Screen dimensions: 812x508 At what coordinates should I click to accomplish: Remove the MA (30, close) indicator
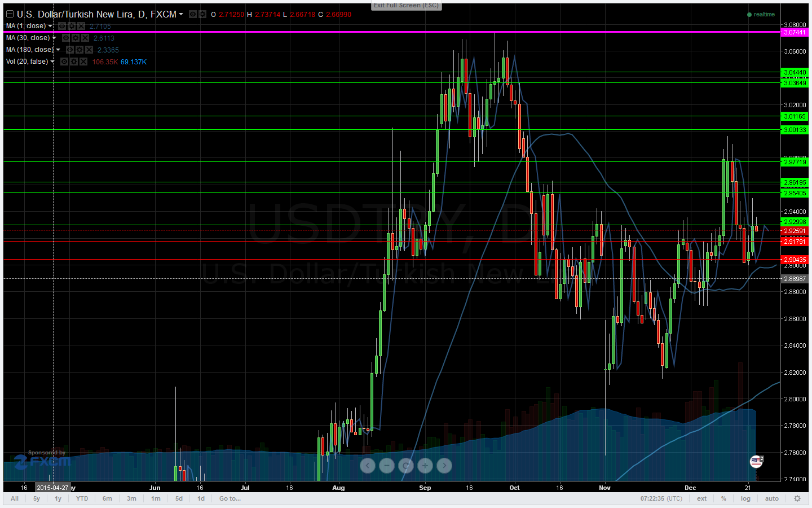click(85, 38)
